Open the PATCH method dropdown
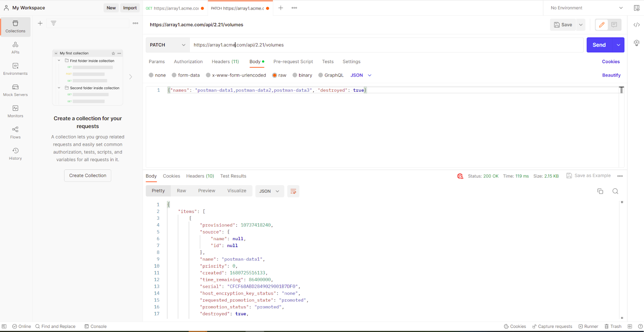 point(168,45)
